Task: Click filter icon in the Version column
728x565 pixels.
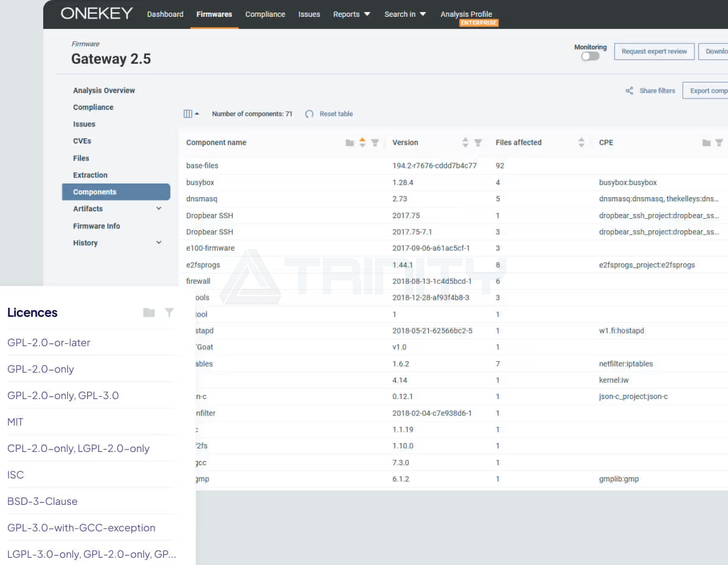Action: (478, 142)
